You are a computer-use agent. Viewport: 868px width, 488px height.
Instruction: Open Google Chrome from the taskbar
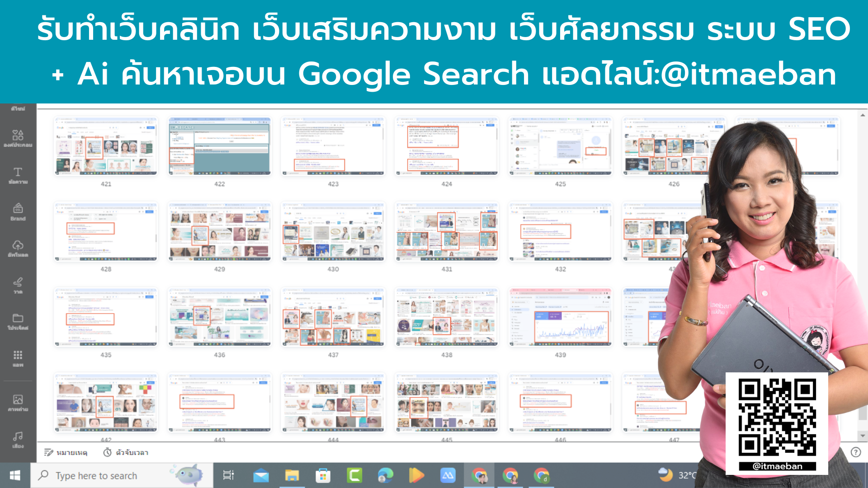coord(479,475)
